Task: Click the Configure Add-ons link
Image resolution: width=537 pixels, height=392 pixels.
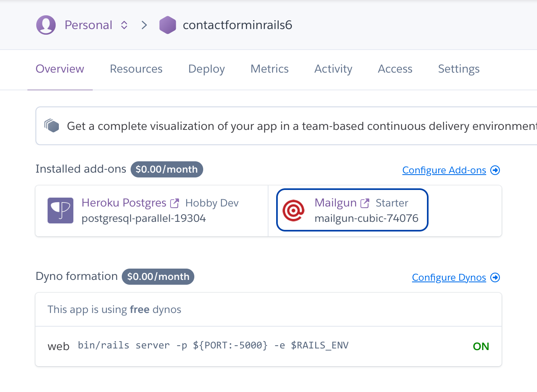Action: [444, 170]
